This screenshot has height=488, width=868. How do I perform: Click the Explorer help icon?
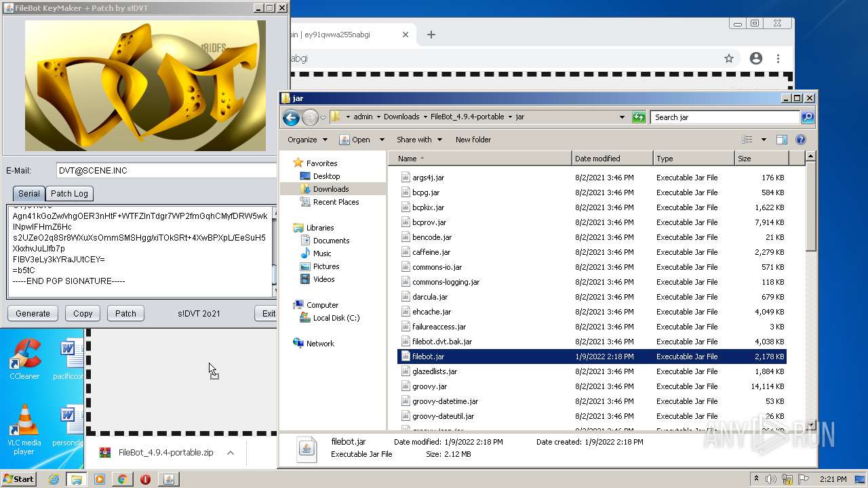click(801, 140)
